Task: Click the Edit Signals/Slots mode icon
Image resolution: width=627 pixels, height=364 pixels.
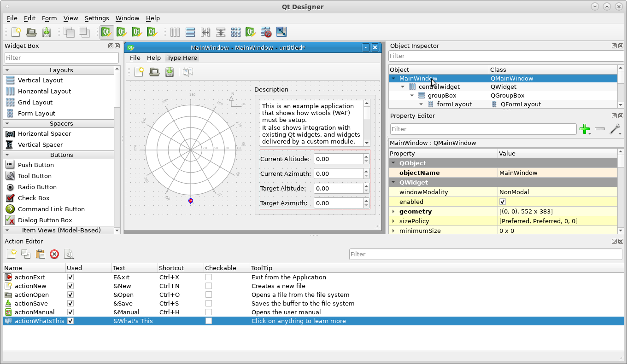Action: [x=122, y=32]
